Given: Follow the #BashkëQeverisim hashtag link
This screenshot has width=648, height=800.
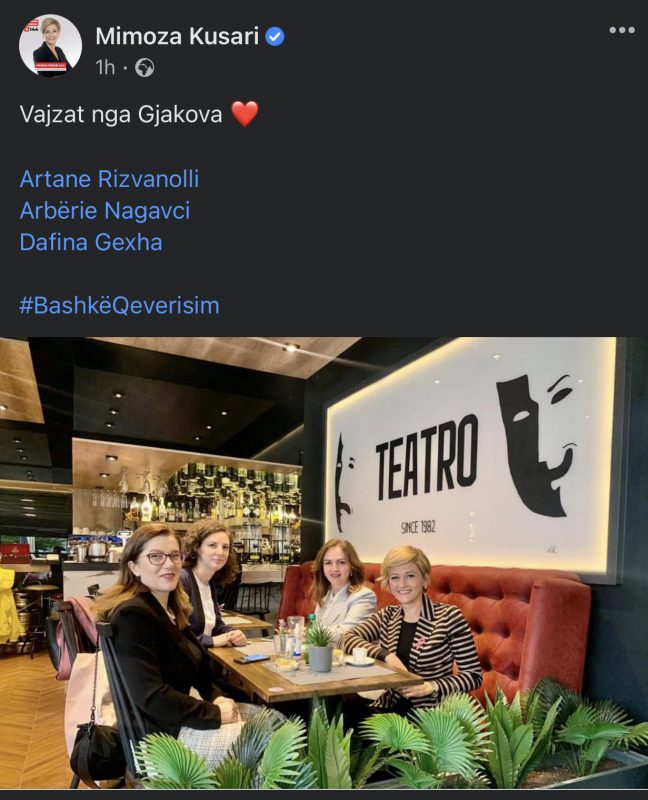Looking at the screenshot, I should click(x=119, y=306).
